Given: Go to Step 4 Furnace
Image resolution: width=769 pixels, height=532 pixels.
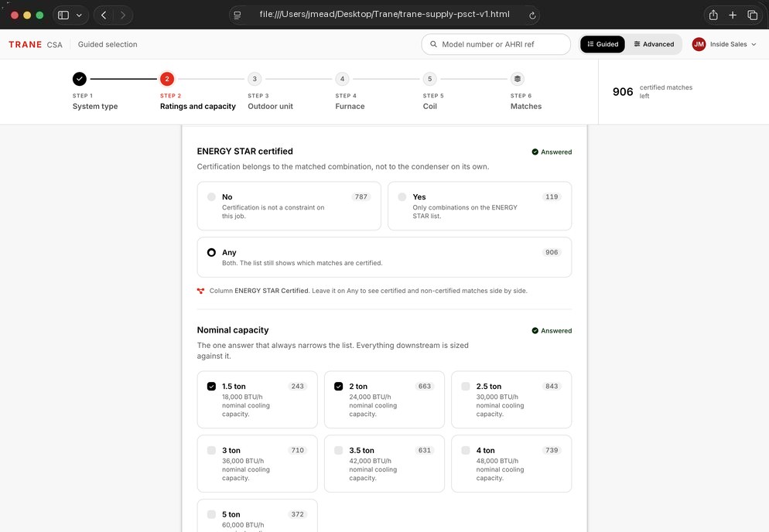Looking at the screenshot, I should click(x=350, y=91).
